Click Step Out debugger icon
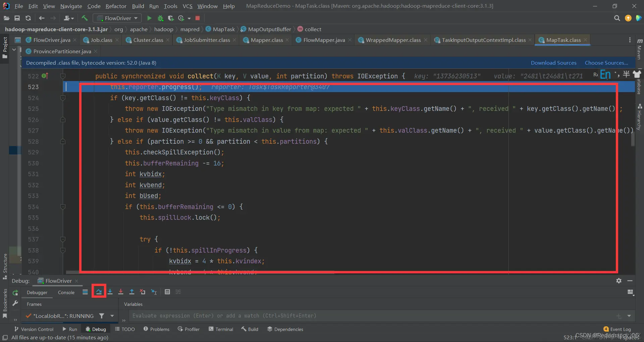The image size is (644, 342). click(x=132, y=292)
